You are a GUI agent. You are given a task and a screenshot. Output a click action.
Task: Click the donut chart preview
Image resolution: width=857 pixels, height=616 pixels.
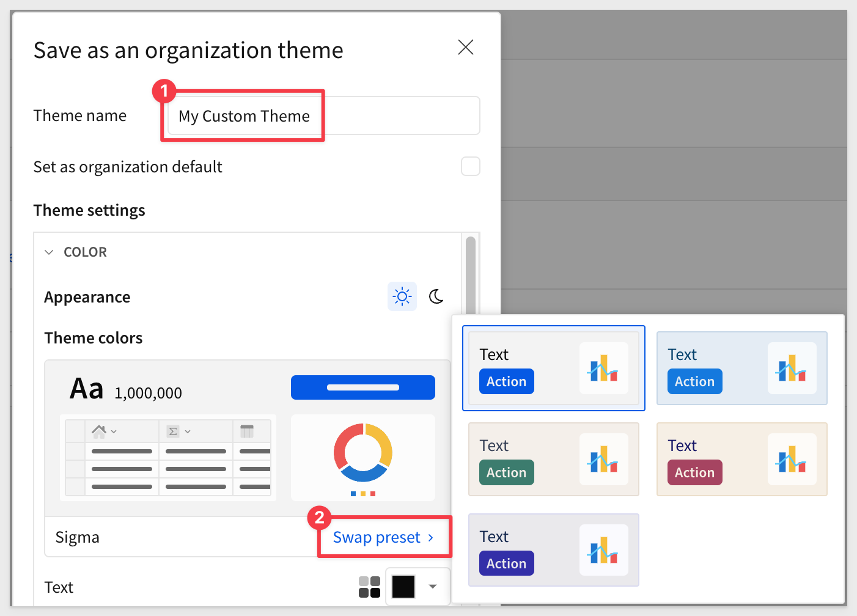coord(362,452)
